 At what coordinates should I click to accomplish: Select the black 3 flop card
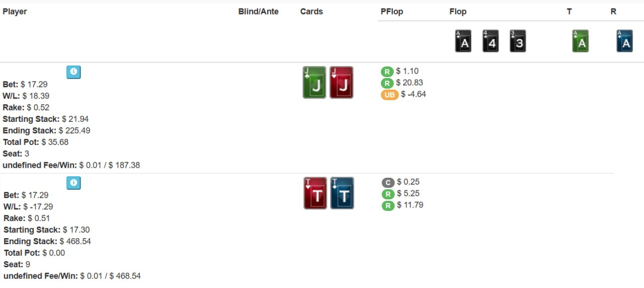518,41
